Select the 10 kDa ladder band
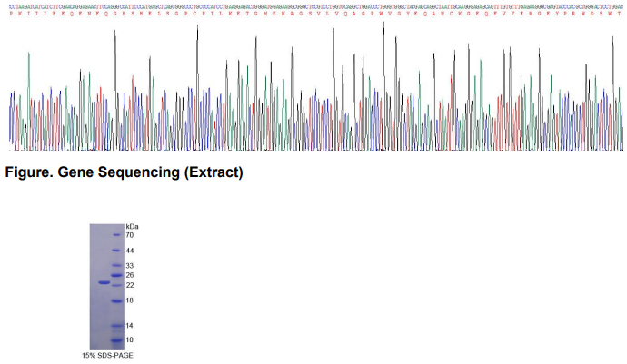The height and width of the screenshot is (364, 627). (115, 339)
